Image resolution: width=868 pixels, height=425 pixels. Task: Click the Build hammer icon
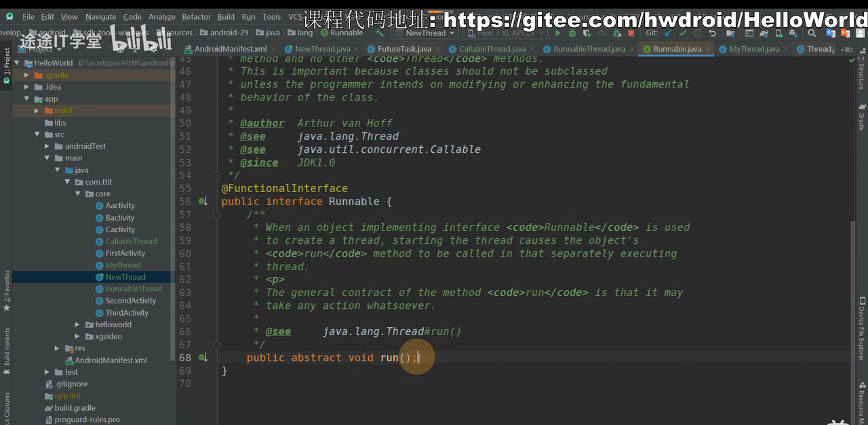coord(380,33)
